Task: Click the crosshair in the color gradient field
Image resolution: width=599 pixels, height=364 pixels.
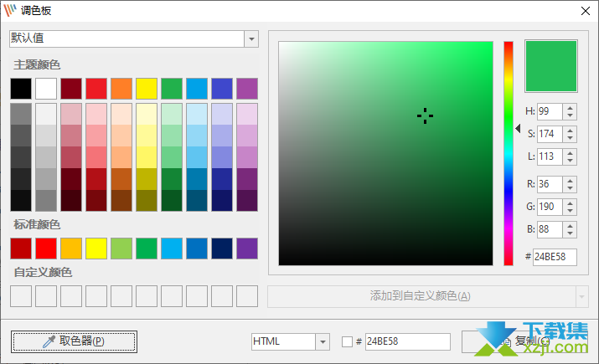Action: [x=425, y=115]
